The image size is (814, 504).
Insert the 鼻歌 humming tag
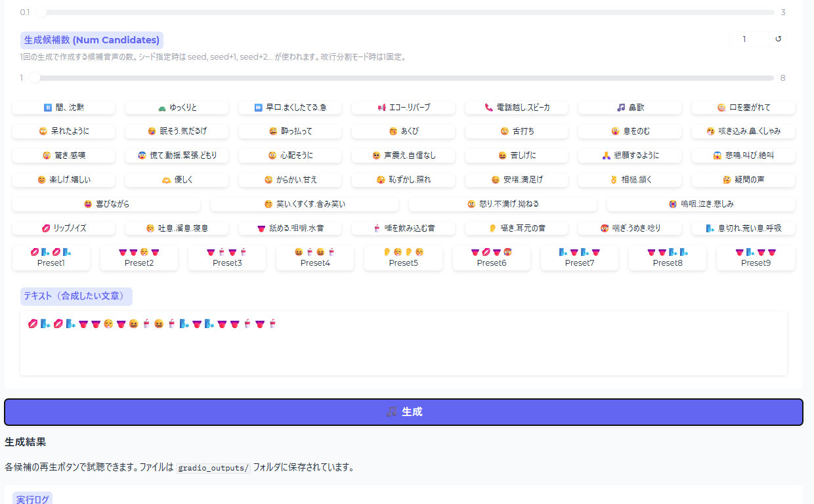point(630,108)
